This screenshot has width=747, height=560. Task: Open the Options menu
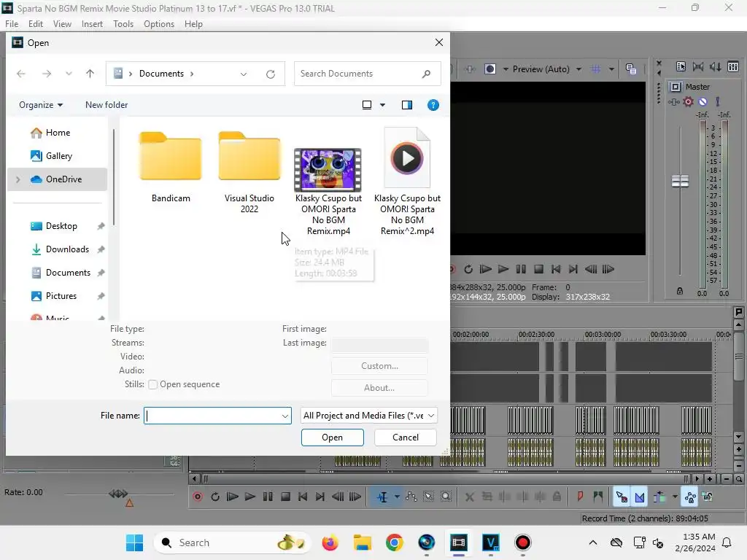(158, 24)
